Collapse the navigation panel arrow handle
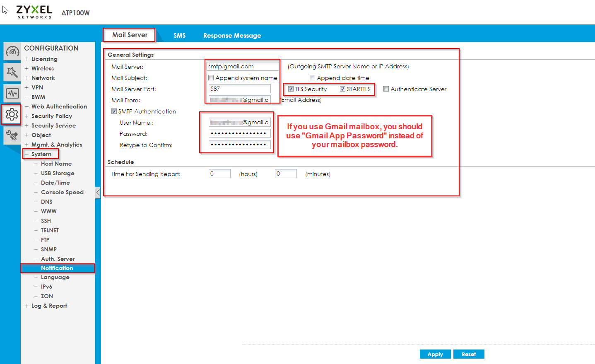595x364 pixels. pyautogui.click(x=98, y=192)
